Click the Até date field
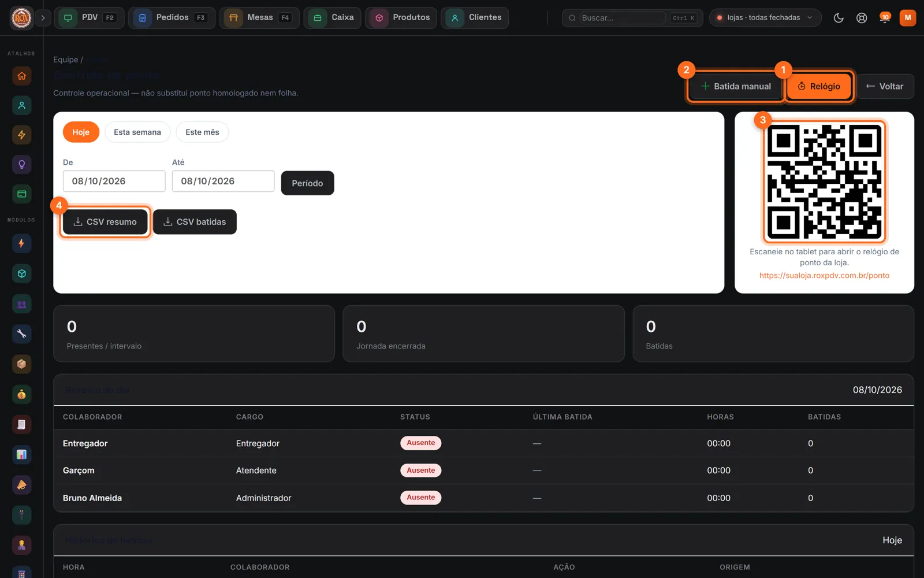Screen dimensions: 924x578 (x=223, y=181)
